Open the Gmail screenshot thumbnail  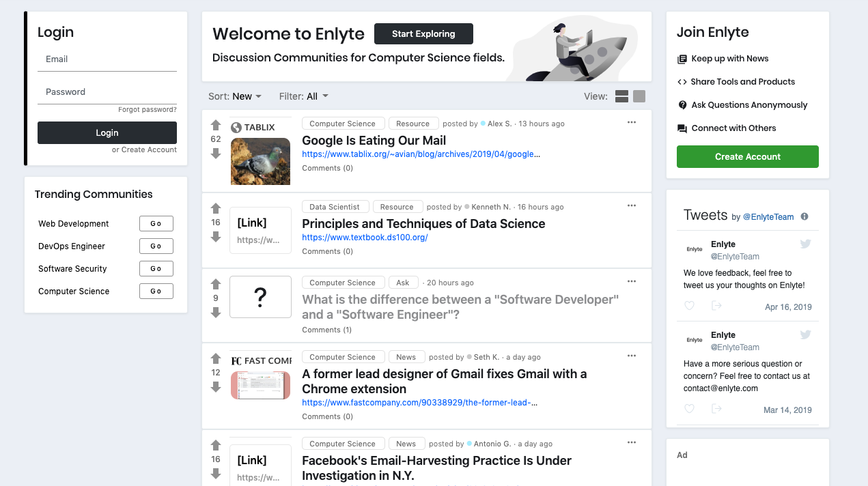point(260,385)
